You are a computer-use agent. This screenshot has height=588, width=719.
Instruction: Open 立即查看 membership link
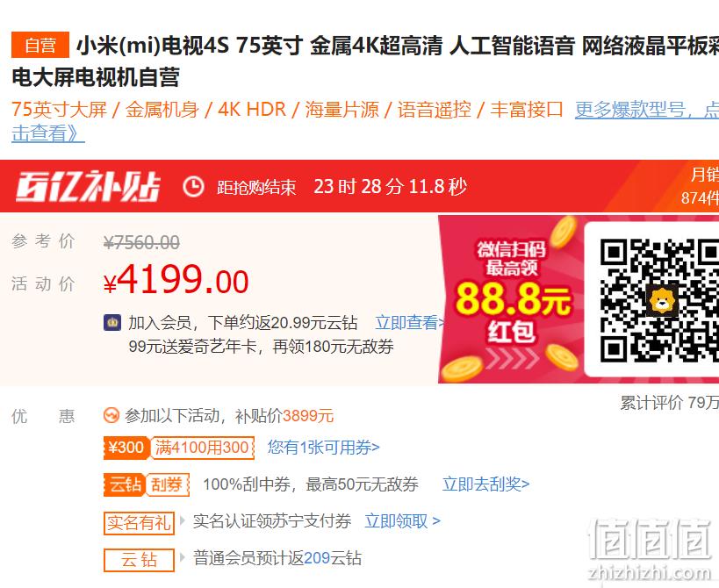click(x=409, y=323)
